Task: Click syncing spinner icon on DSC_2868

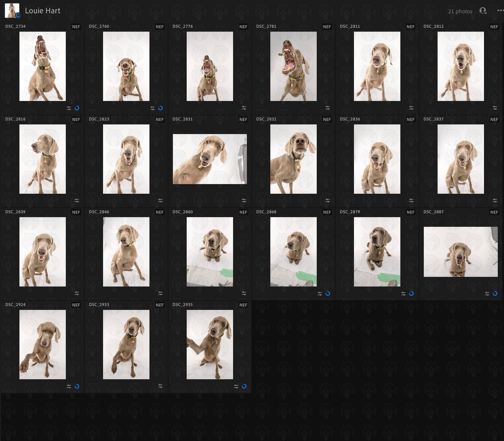Action: [328, 293]
